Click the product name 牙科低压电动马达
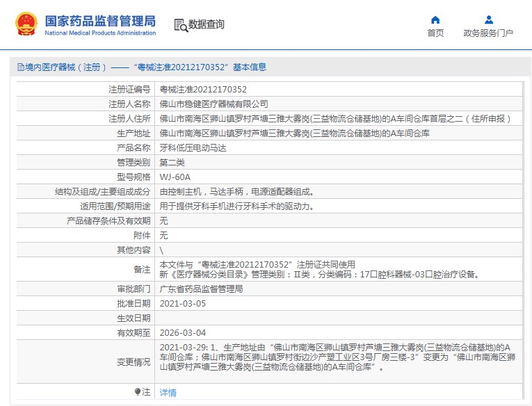This screenshot has width=532, height=406. point(193,148)
